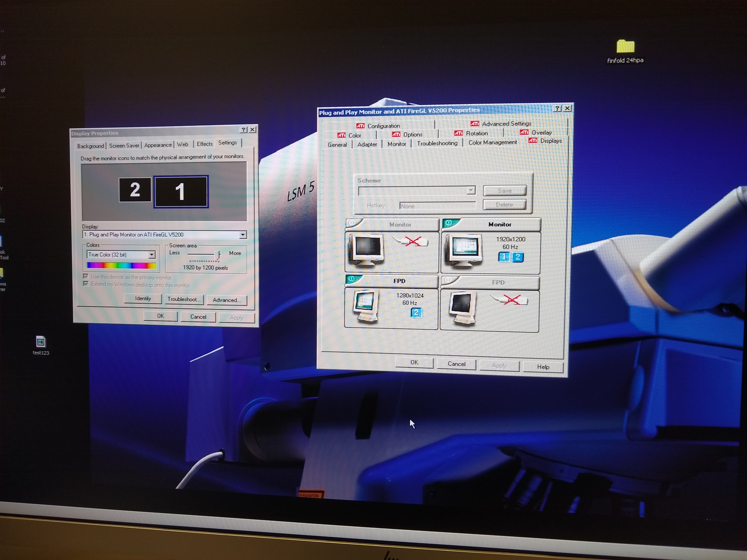Toggle power button on disconnected Monitor panel
The width and height of the screenshot is (747, 560).
352,223
